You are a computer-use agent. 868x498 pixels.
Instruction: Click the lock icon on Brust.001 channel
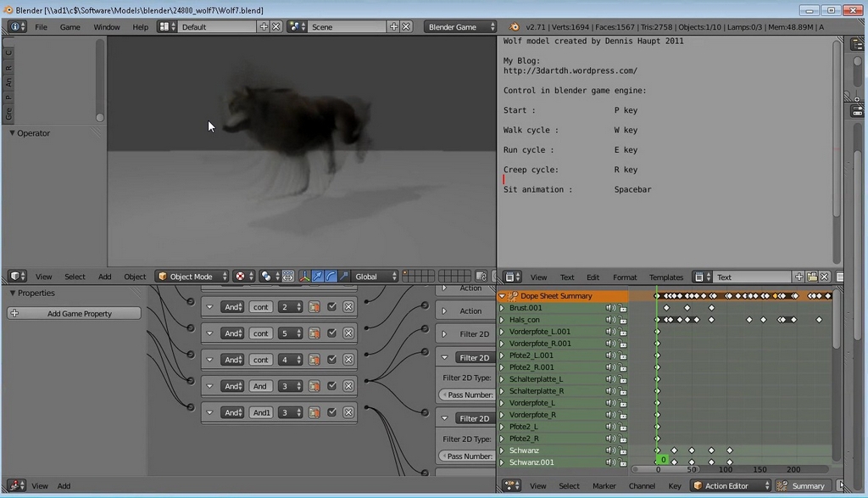(623, 308)
